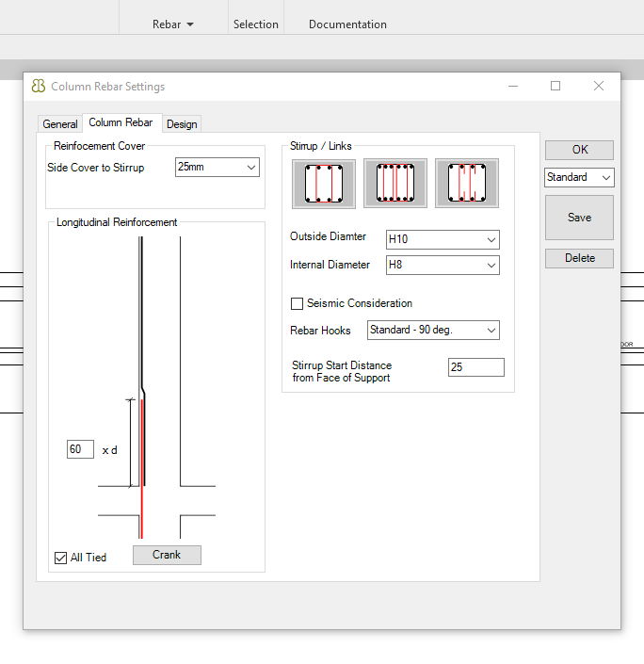Uncheck the All Tied checkbox
644x664 pixels.
pyautogui.click(x=61, y=558)
